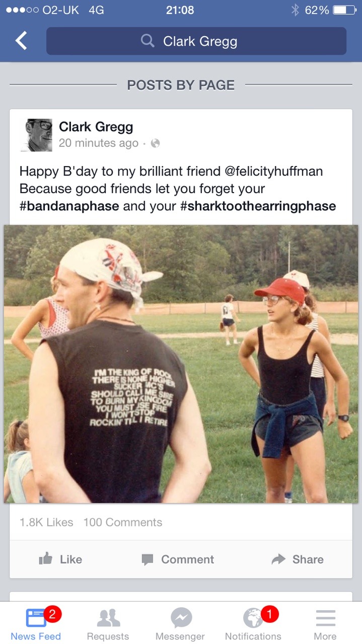Open the Clark Gregg page name
Viewport: 362px width, 644px height.
point(96,127)
